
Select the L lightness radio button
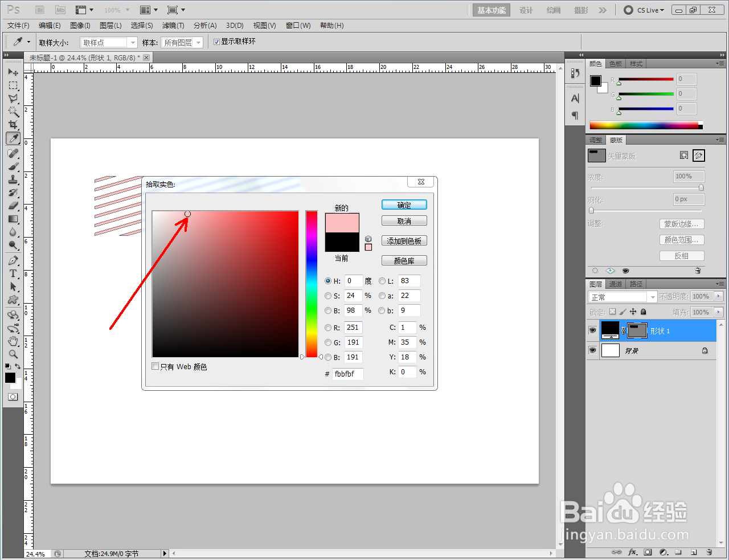click(x=382, y=281)
